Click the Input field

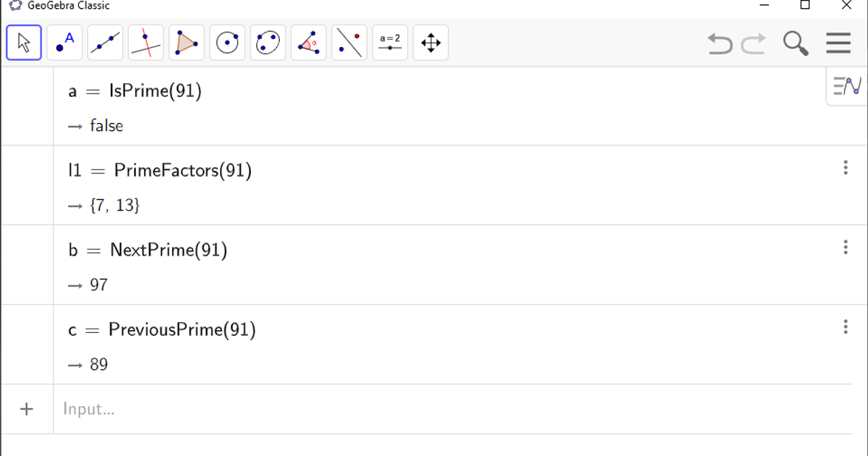[217, 409]
